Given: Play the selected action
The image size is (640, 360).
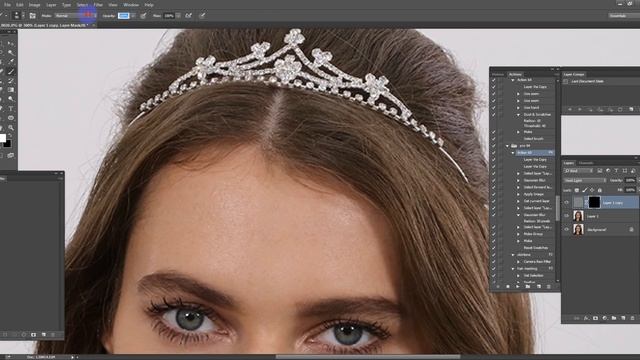Looking at the screenshot, I should pos(518,287).
